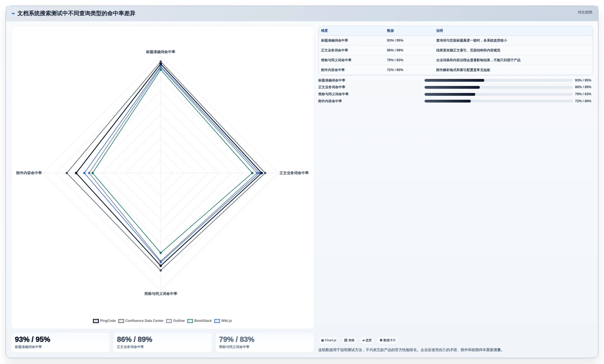Screen dimensions: 604x364
Task: Click the page title 文档系统搜索测试
Action: 76,13
